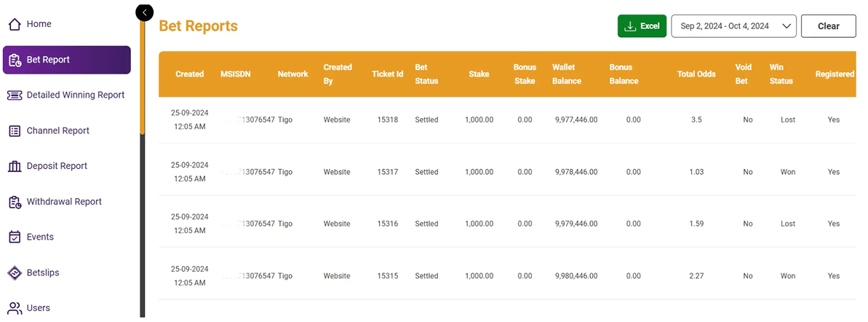
Task: Click Settled status on ticket 15318 row
Action: pyautogui.click(x=426, y=119)
